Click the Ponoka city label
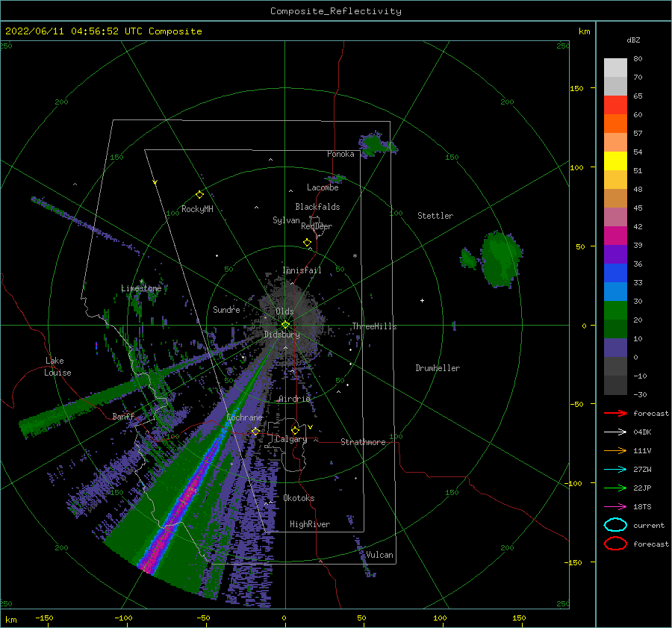The height and width of the screenshot is (628, 672). 340,154
